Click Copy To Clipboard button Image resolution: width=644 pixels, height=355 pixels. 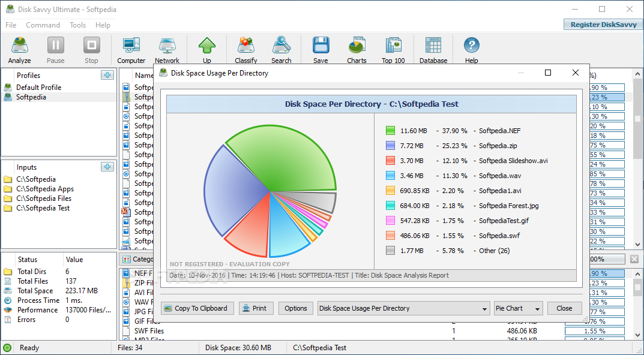pos(197,308)
